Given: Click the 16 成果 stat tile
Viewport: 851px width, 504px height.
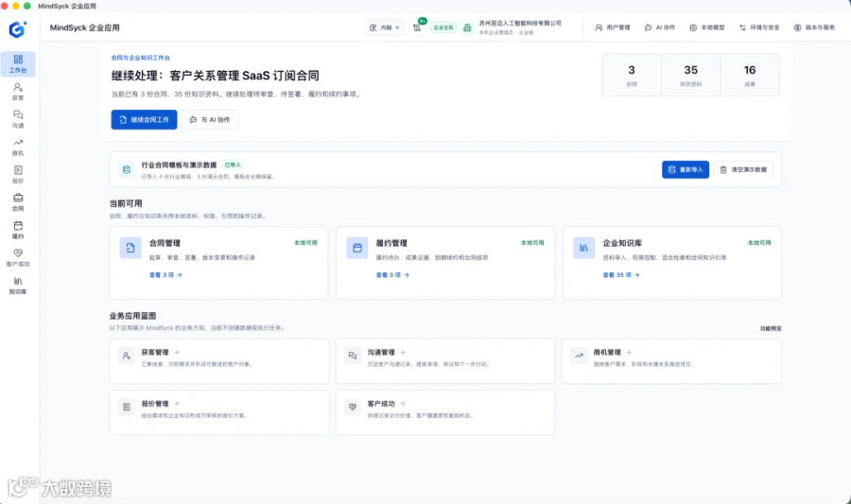Looking at the screenshot, I should point(750,76).
